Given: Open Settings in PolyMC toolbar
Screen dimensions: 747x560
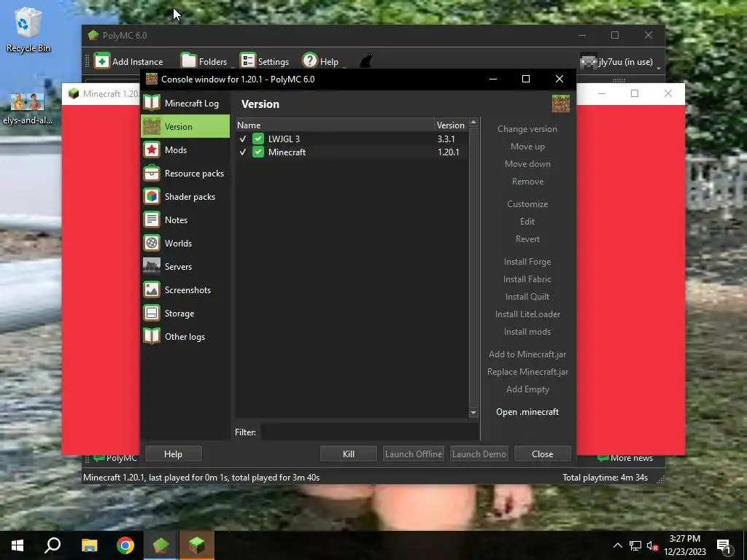Looking at the screenshot, I should [264, 61].
